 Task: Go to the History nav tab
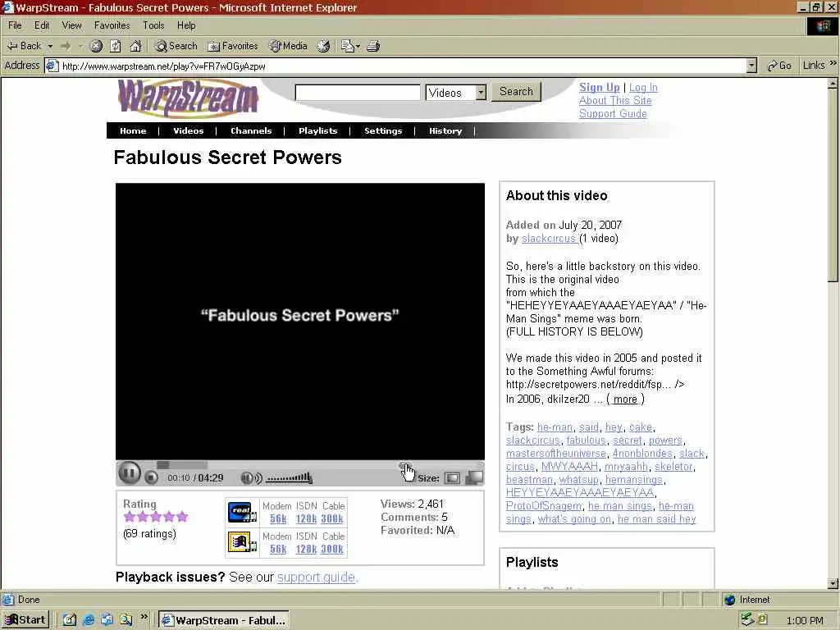coord(445,130)
